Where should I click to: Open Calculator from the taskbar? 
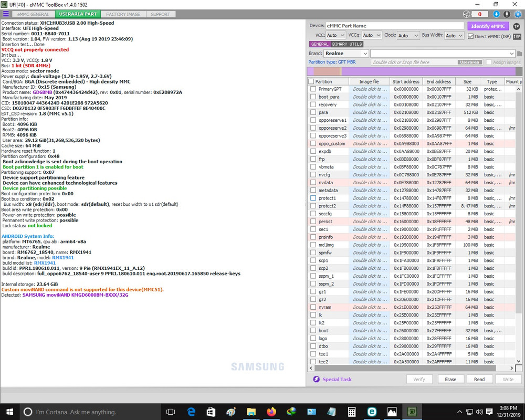pyautogui.click(x=352, y=412)
